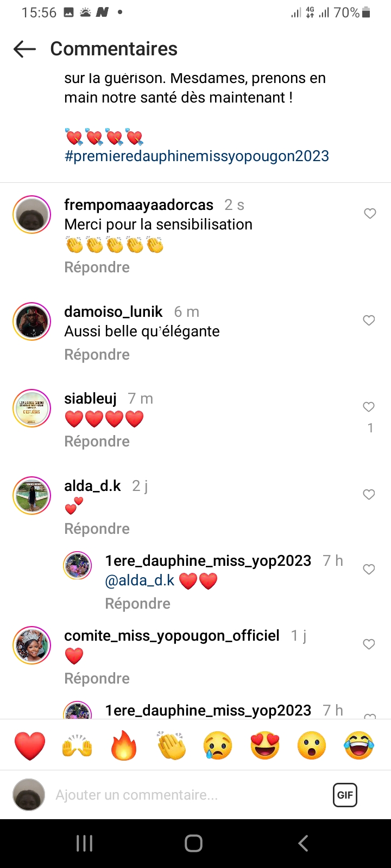Insert the crying face quick emoji
The image size is (391, 868).
(x=218, y=745)
